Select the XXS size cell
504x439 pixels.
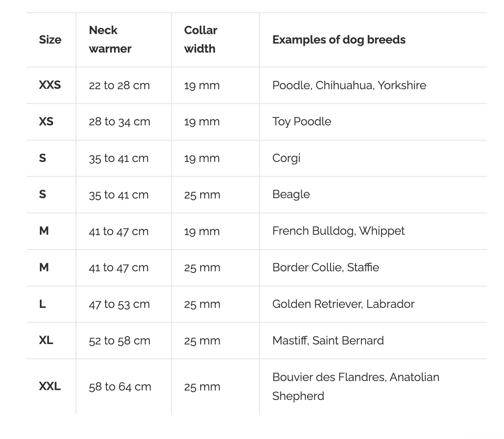[x=50, y=85]
